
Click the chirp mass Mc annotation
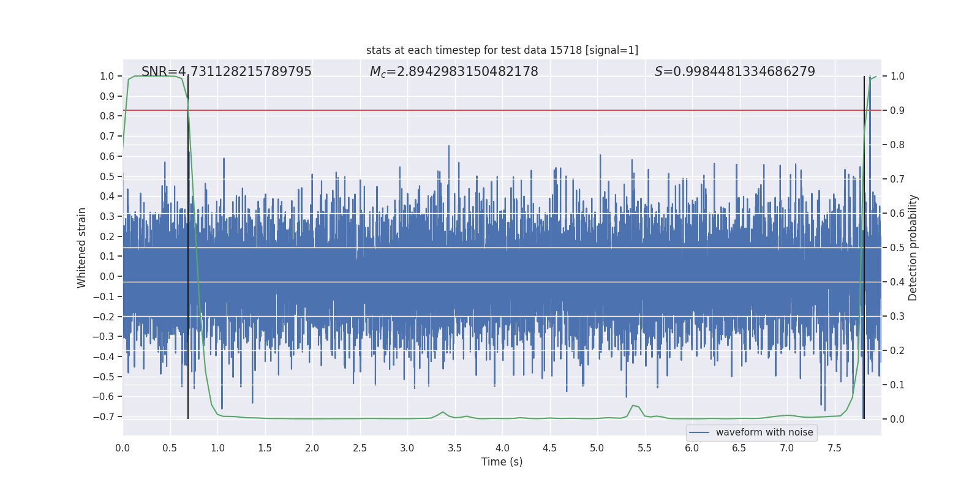coord(453,72)
